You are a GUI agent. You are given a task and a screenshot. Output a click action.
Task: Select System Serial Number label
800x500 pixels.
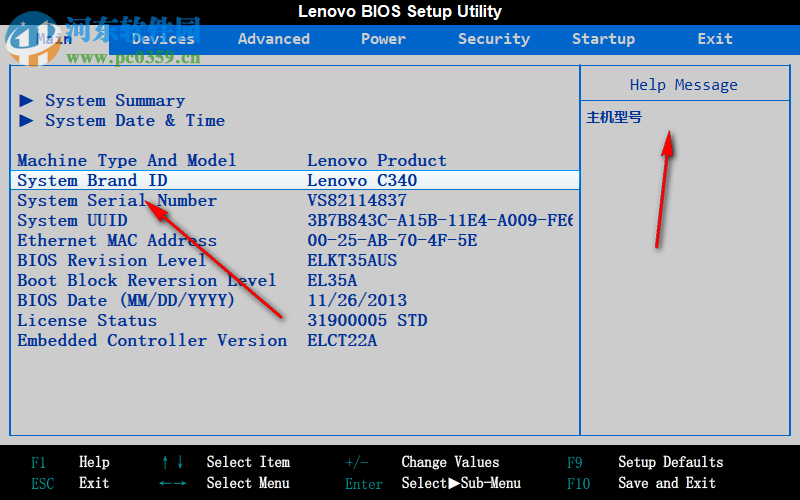117,201
